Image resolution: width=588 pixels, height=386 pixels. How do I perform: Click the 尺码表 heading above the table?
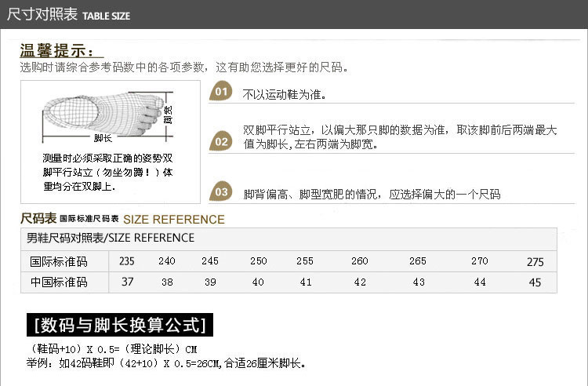[x=38, y=218]
